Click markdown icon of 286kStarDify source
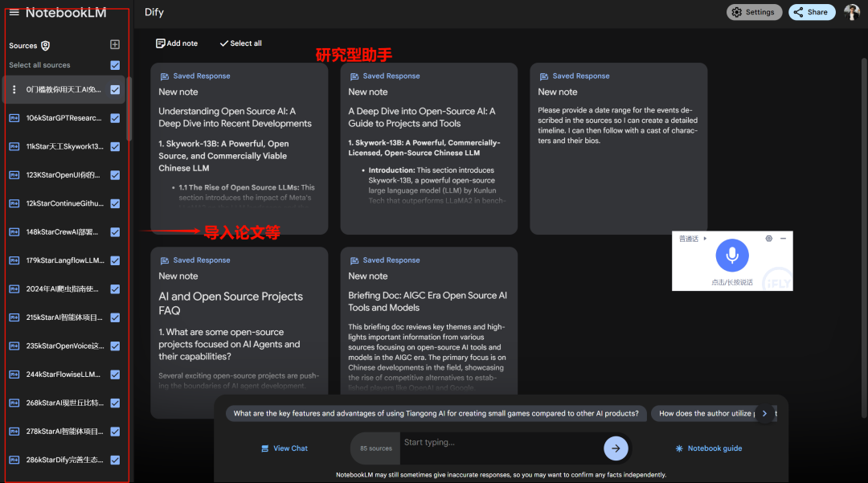The height and width of the screenshot is (483, 868). [x=14, y=460]
